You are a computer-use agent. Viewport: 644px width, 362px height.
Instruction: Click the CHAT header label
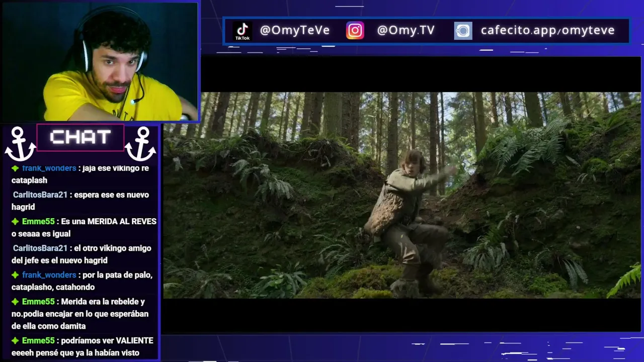click(80, 137)
